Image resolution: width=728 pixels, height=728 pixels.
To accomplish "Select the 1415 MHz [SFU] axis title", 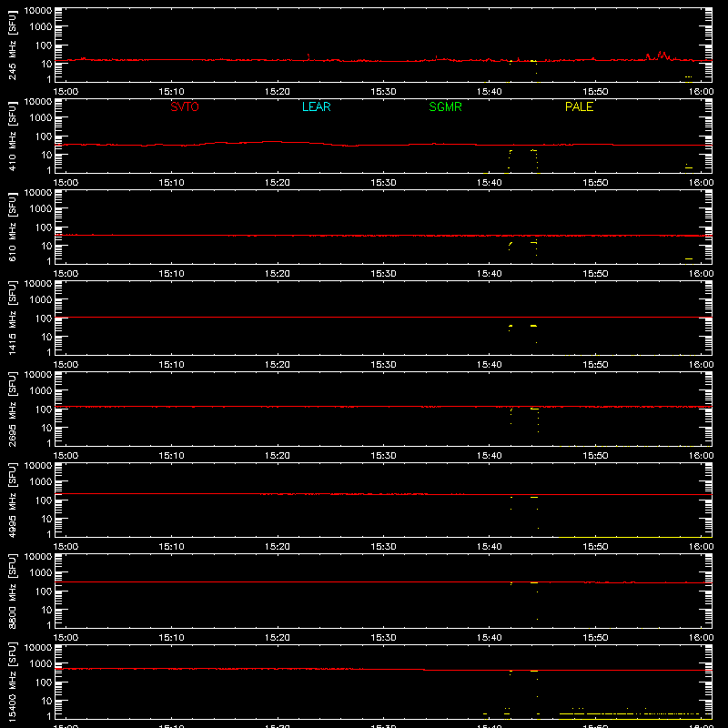I will [x=13, y=318].
